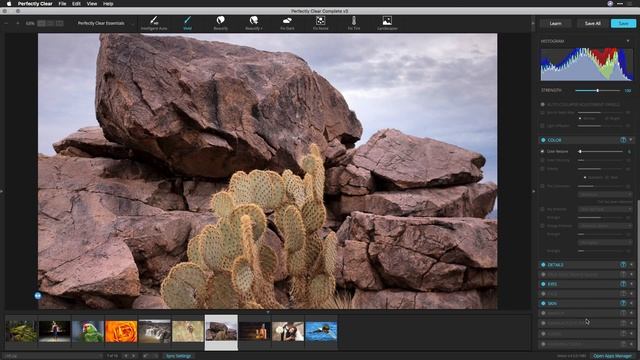Open the File menu

pos(62,4)
